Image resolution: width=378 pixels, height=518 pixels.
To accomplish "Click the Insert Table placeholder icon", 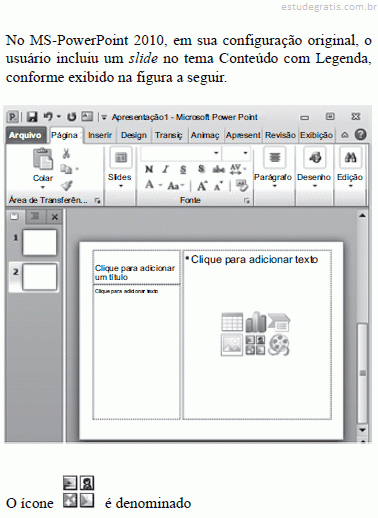I will click(x=232, y=322).
